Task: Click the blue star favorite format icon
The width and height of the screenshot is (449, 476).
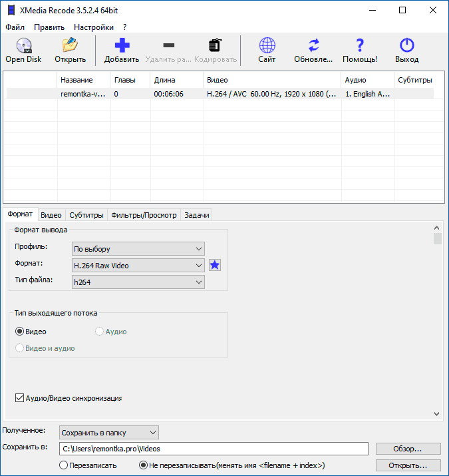Action: coord(215,265)
